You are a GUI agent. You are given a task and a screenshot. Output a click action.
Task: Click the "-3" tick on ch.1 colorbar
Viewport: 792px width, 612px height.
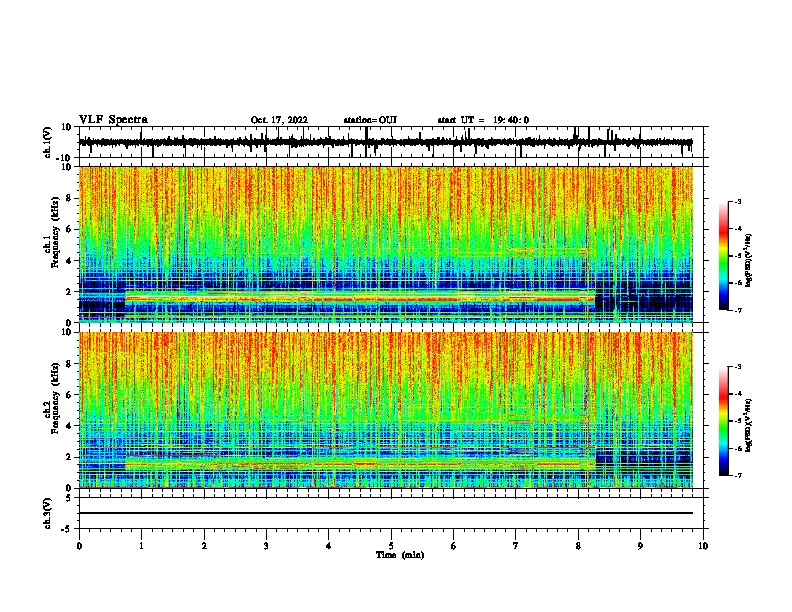[x=737, y=201]
